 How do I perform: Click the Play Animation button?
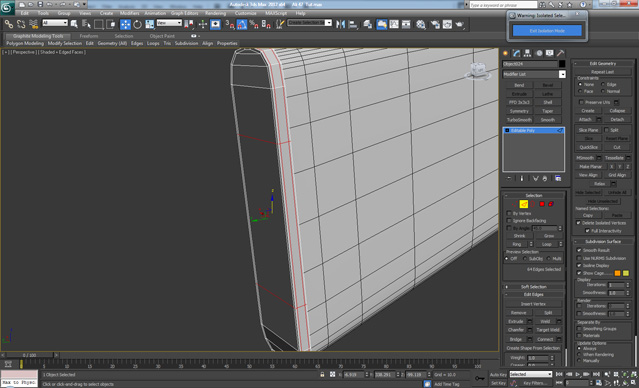577,374
